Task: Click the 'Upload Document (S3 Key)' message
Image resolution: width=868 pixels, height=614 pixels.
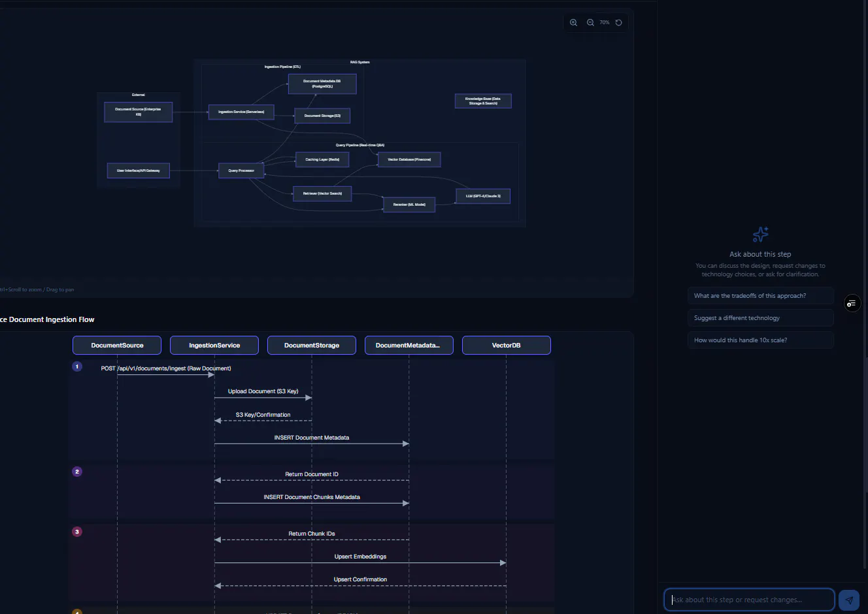Action: coord(263,391)
